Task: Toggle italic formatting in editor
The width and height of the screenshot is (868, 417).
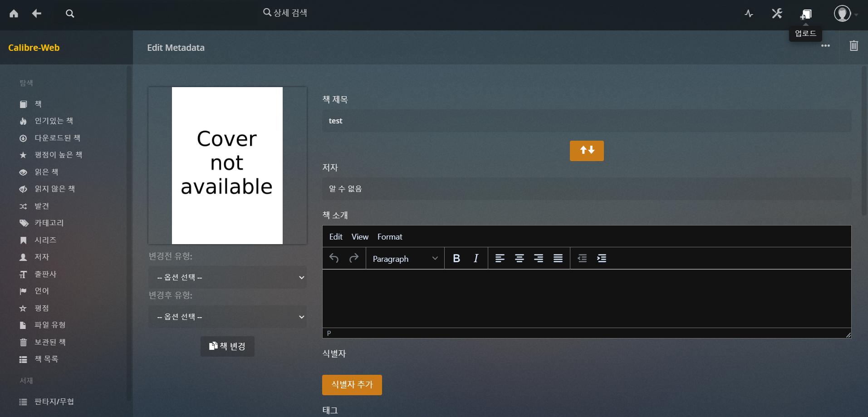Action: click(x=476, y=259)
